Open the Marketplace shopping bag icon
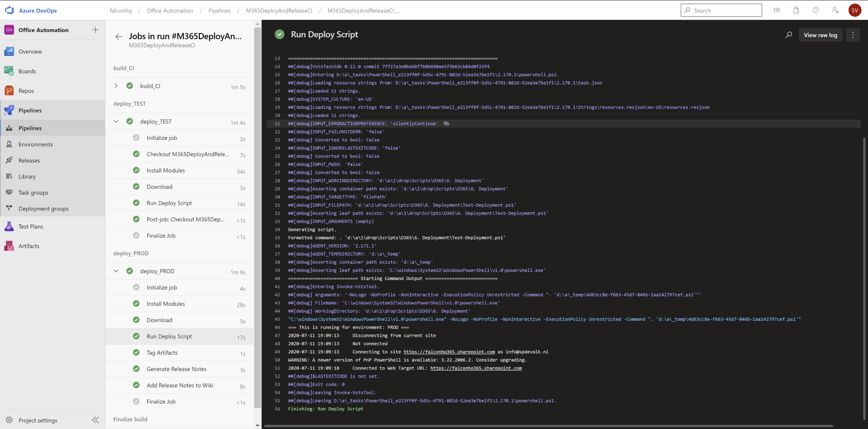The width and height of the screenshot is (868, 429). 796,10
